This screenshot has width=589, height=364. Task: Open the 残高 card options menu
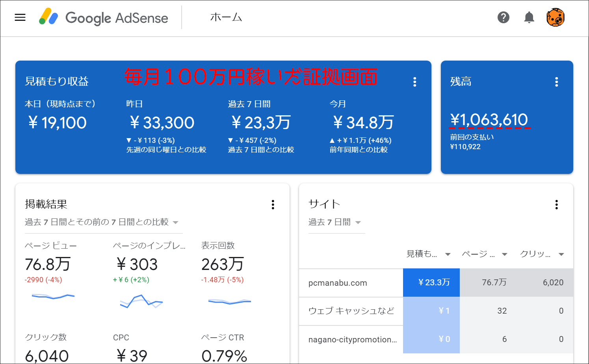(x=556, y=82)
